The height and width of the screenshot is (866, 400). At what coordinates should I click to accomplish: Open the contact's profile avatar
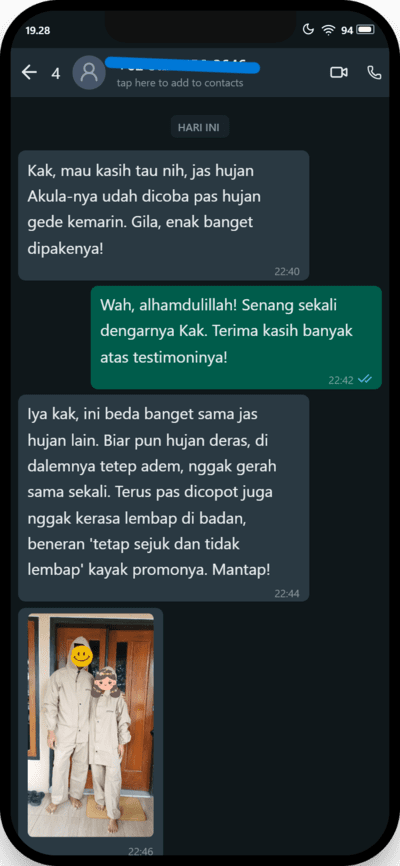(x=89, y=72)
